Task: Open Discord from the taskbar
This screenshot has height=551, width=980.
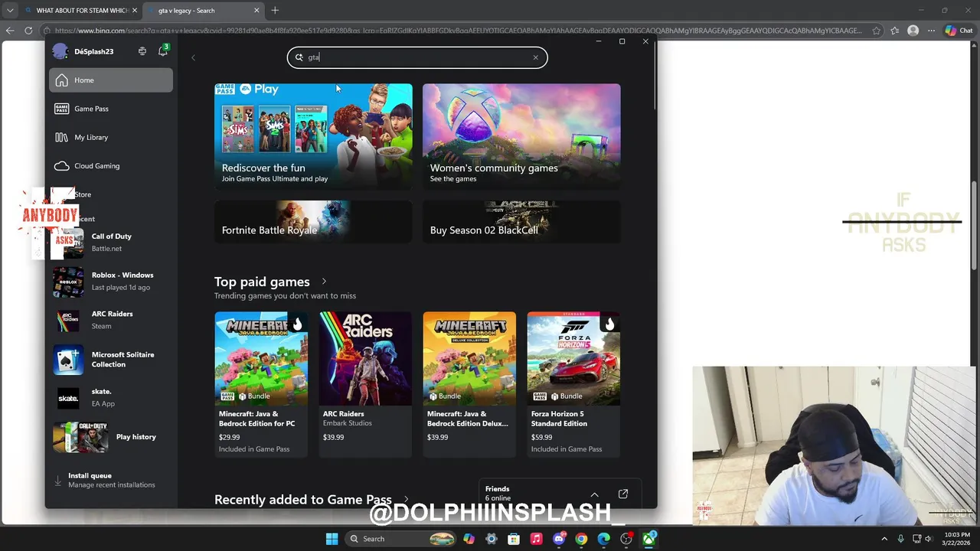Action: click(x=559, y=539)
